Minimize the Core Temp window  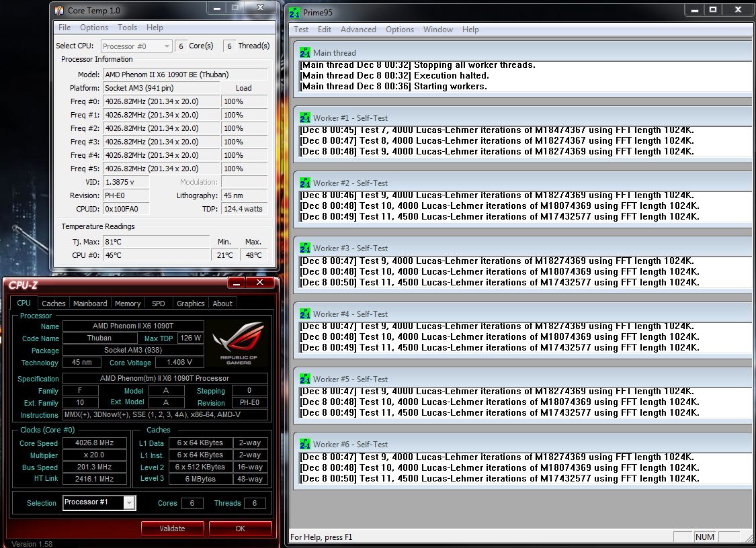[x=217, y=8]
